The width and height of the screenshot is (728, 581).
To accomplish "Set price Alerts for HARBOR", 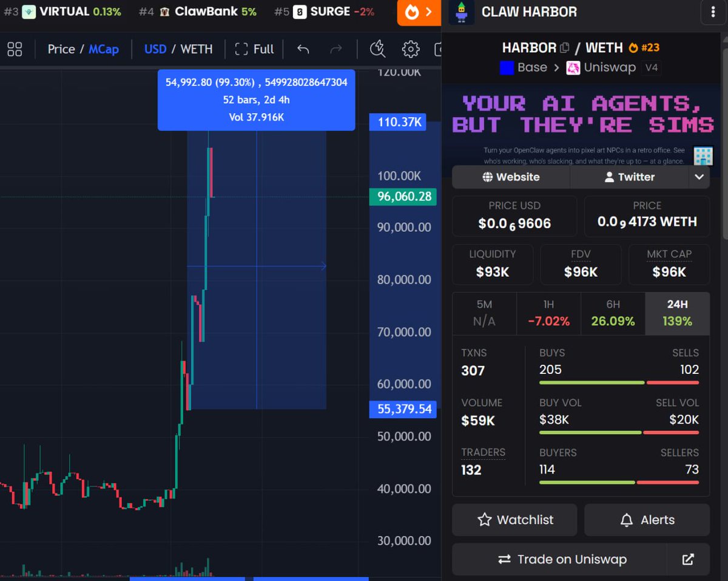I will pyautogui.click(x=647, y=520).
